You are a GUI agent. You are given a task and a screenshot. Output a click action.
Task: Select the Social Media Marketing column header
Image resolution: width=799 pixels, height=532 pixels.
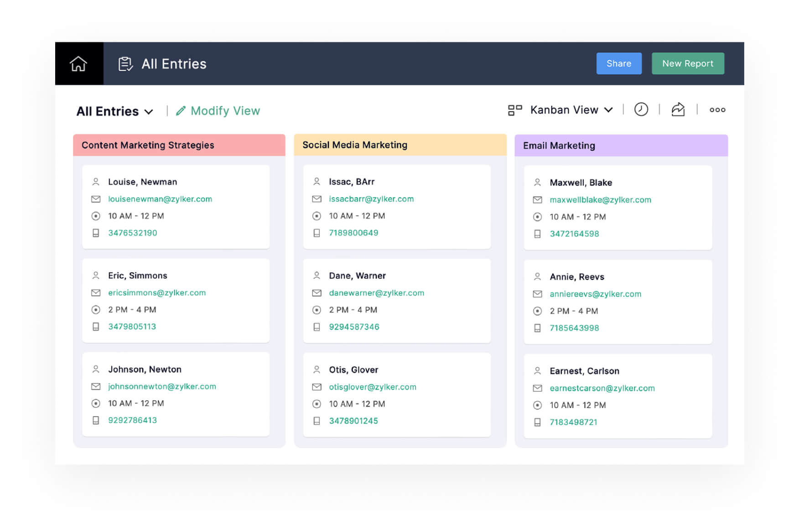click(399, 145)
